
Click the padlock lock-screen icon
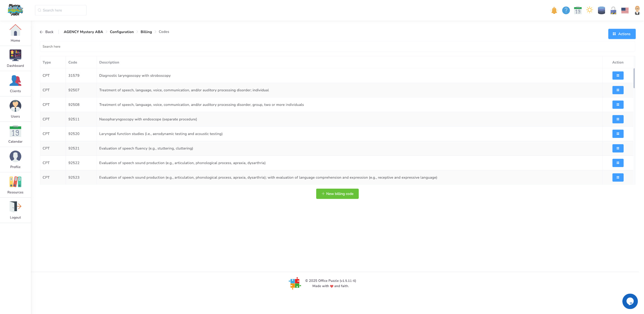(x=613, y=10)
